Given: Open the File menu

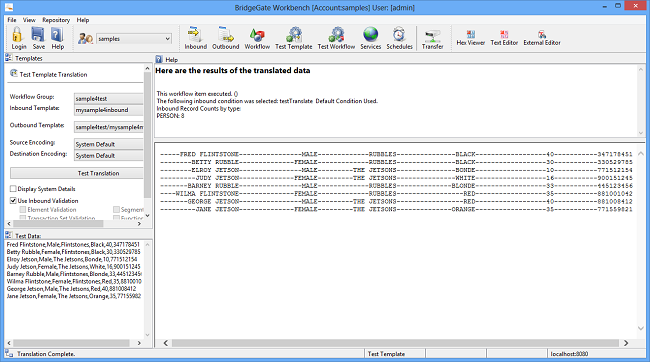Looking at the screenshot, I should pos(12,20).
